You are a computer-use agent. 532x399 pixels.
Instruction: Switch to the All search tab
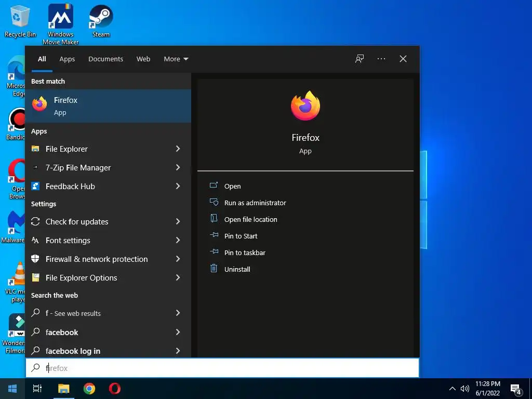(42, 59)
